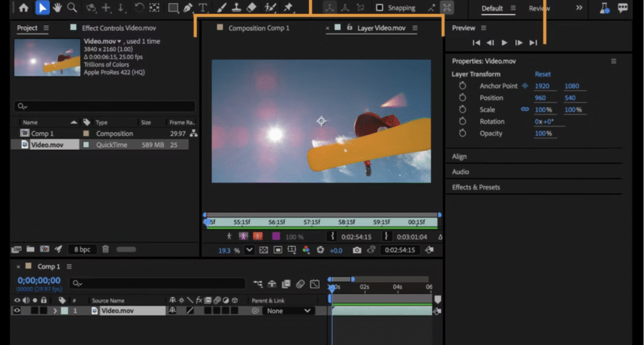Image resolution: width=644 pixels, height=345 pixels.
Task: Go to the Home screen icon
Action: tap(24, 8)
